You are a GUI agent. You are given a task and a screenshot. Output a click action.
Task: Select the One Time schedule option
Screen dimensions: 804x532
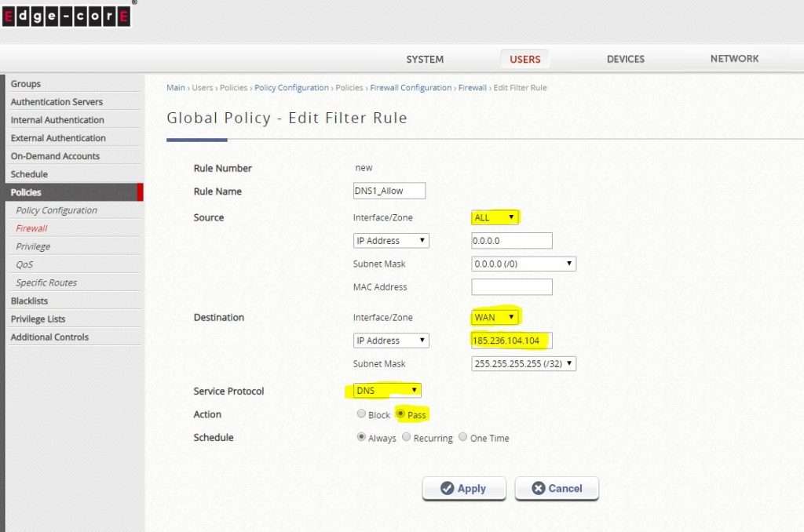pos(462,437)
